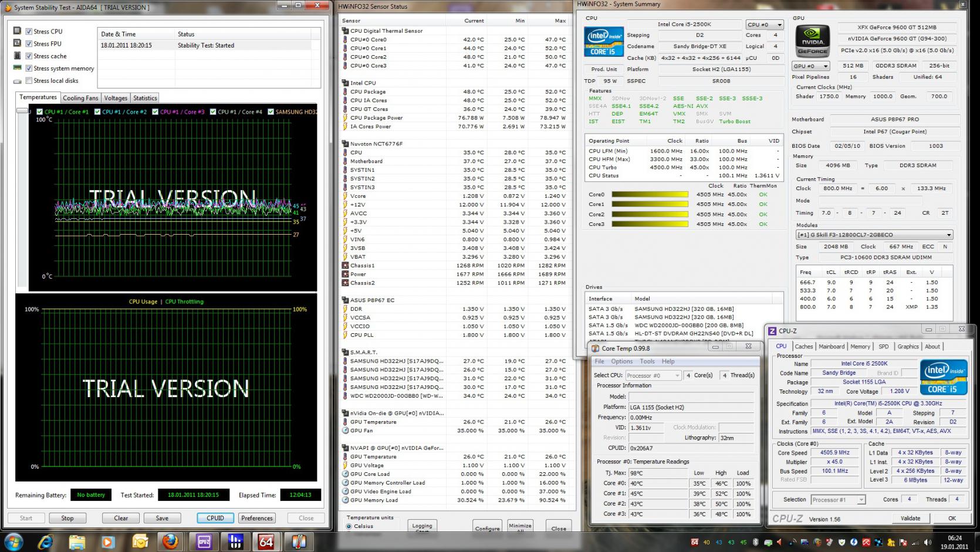Open the Options menu in Core Temp
Image resolution: width=980 pixels, height=552 pixels.
pyautogui.click(x=621, y=361)
